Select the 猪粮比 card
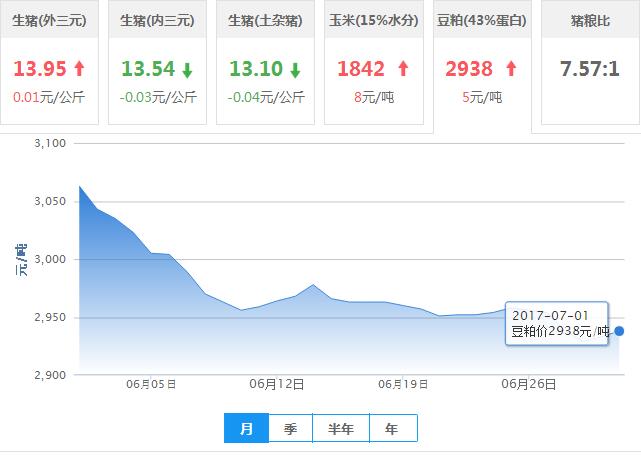Viewport: 641px width, 456px height. point(591,62)
